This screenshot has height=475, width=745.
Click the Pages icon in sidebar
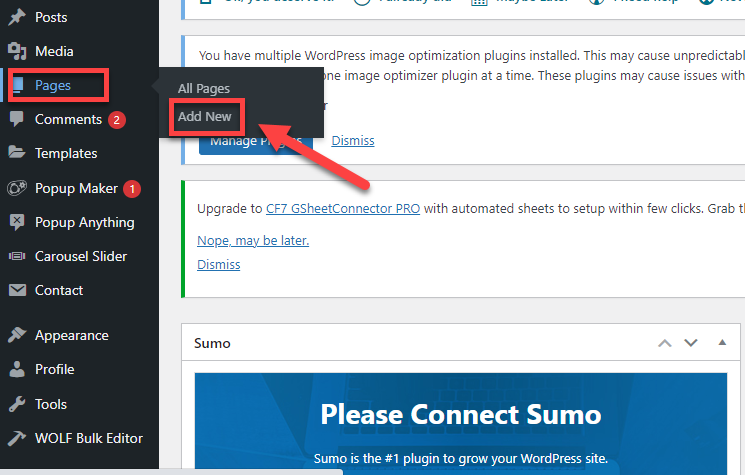click(x=18, y=86)
